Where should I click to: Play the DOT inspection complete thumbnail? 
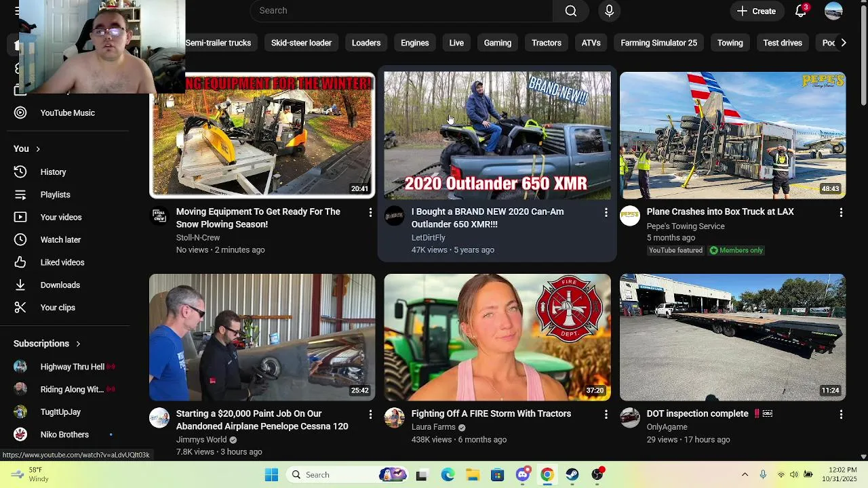[x=732, y=337]
